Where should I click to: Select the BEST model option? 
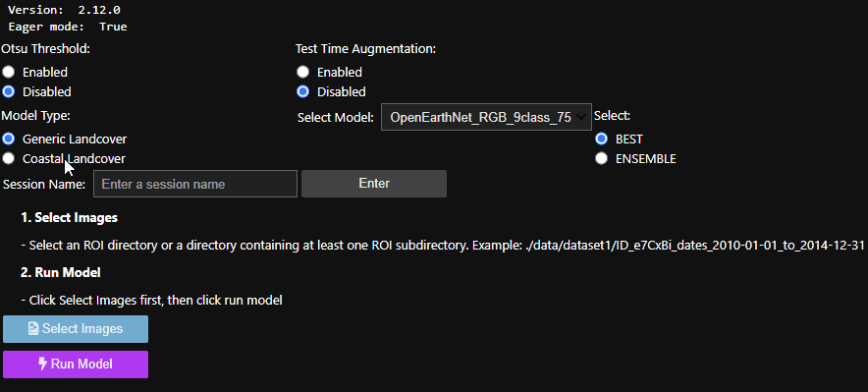tap(601, 139)
